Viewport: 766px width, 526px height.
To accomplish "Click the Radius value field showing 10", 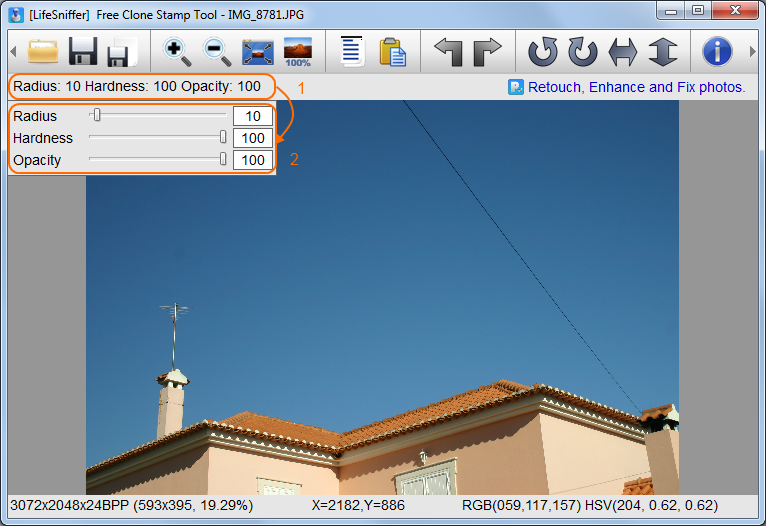I will 253,116.
